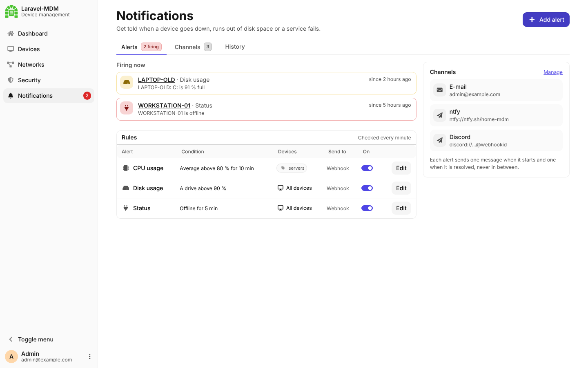Open the Manage channels link
The image size is (588, 368).
click(553, 72)
